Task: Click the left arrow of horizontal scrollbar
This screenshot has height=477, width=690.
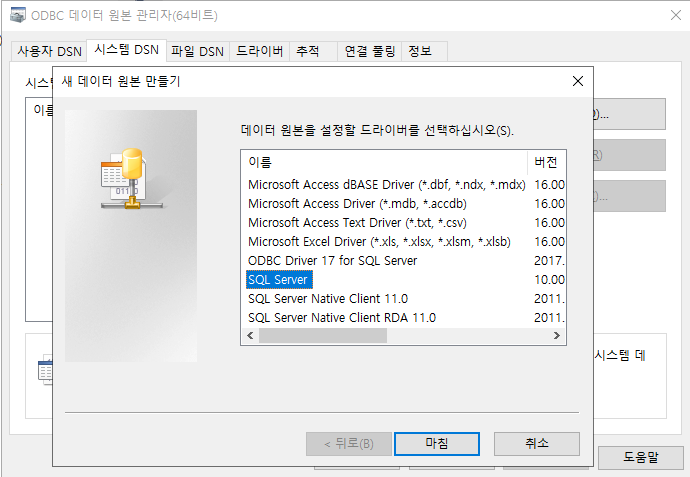Action: coord(250,335)
